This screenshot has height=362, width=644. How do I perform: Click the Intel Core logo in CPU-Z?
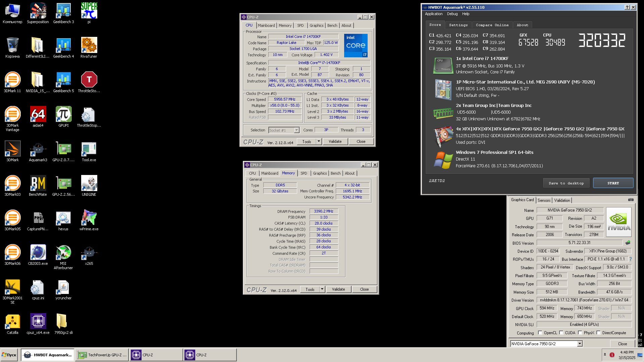pyautogui.click(x=356, y=45)
